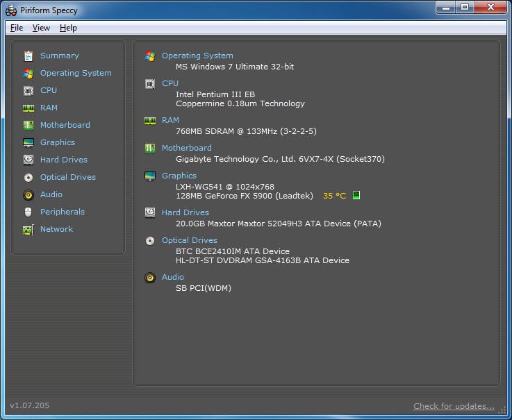Click the 20.0GB Maxtor ATA Device text
512x420 pixels.
pos(279,224)
